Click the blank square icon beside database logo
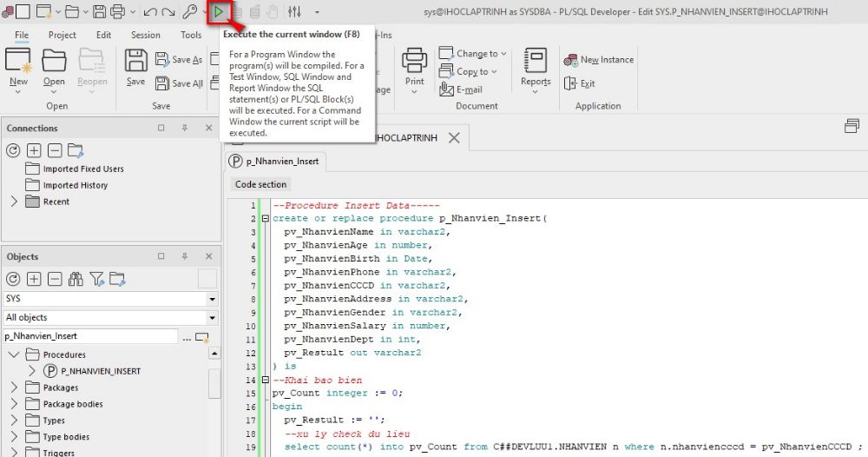 click(23, 11)
